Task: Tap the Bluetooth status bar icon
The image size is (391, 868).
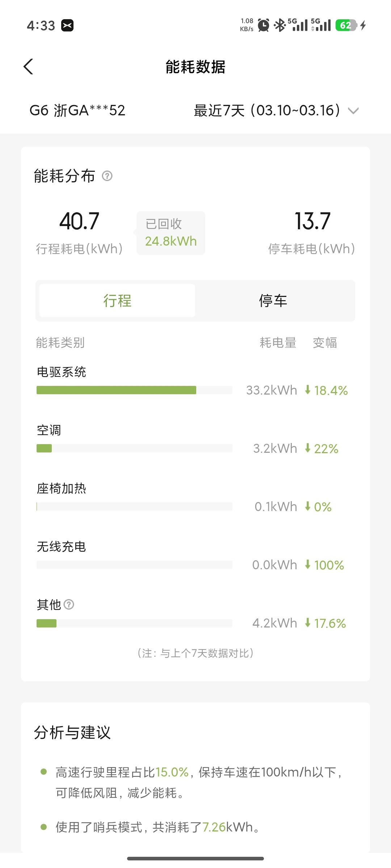Action: (x=279, y=25)
